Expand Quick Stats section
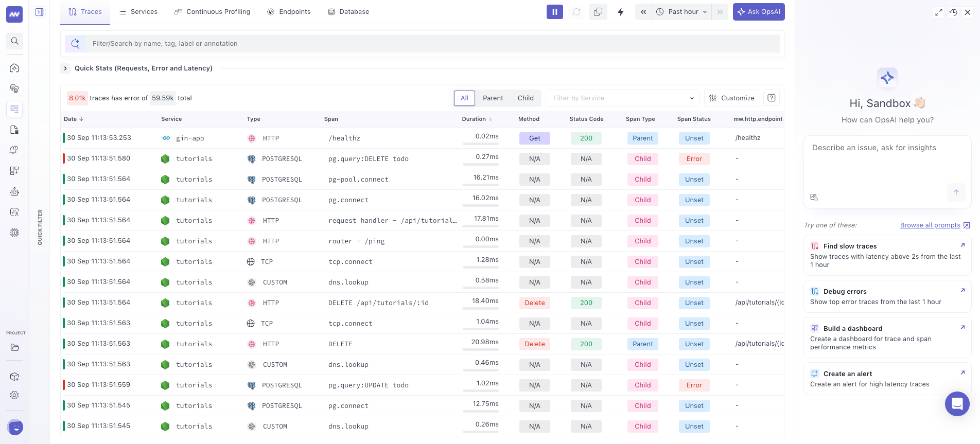Viewport: 980px width, 444px height. [65, 68]
